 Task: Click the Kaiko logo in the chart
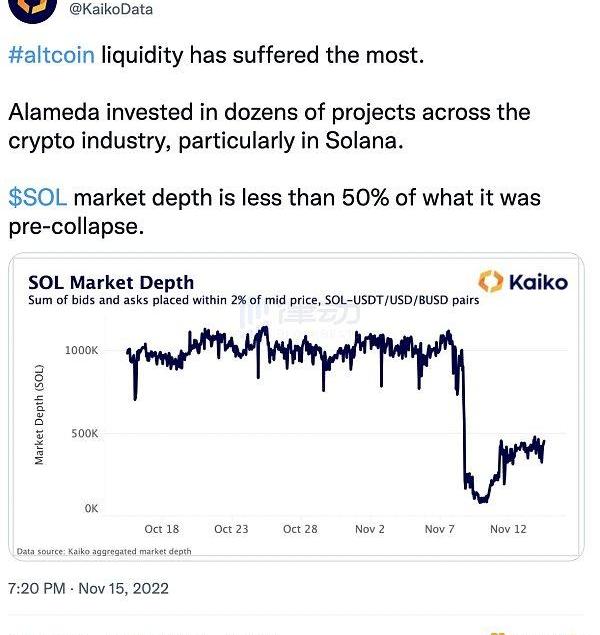click(523, 282)
